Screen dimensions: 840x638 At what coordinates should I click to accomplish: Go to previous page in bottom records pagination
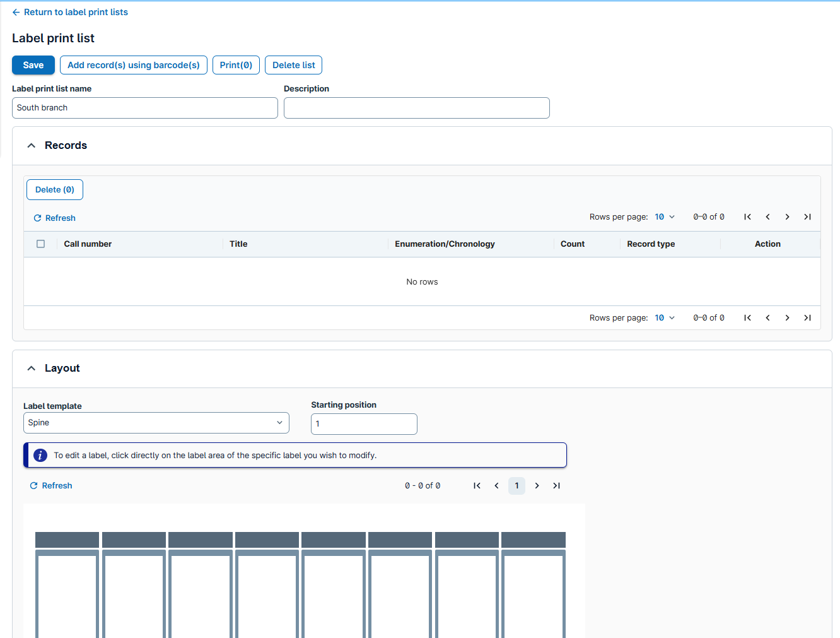point(767,318)
